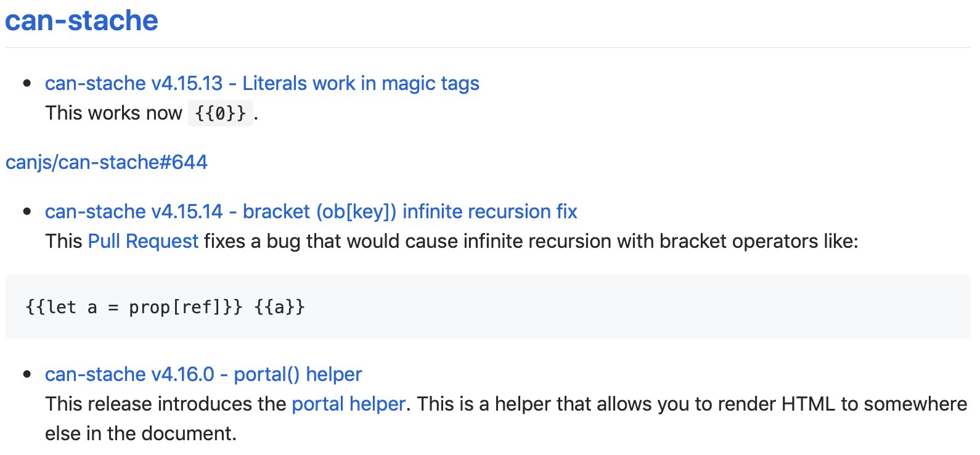Open can-stache v4.15.13 Literals work release link
Screen dimensions: 980x455
pos(262,83)
